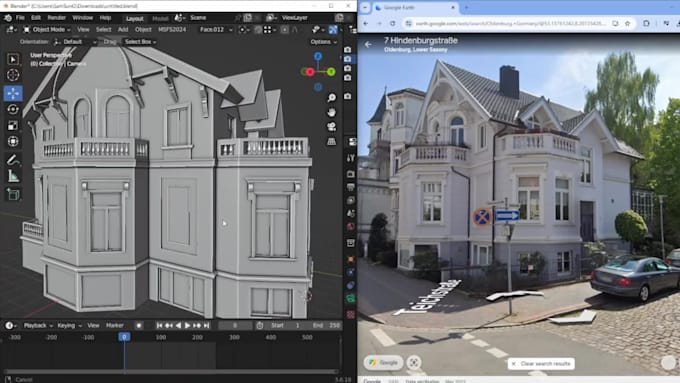This screenshot has height=383, width=680.
Task: Toggle preview range clock icon
Action: (259, 325)
